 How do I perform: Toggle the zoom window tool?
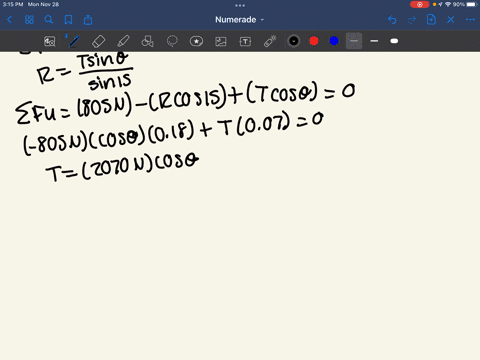click(x=50, y=41)
